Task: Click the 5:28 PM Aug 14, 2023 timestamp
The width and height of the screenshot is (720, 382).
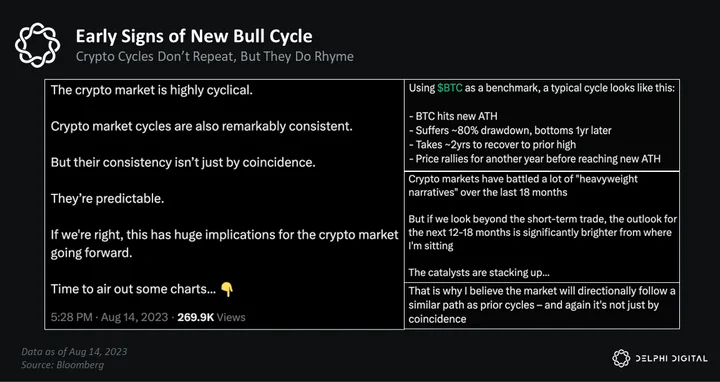Action: point(109,317)
